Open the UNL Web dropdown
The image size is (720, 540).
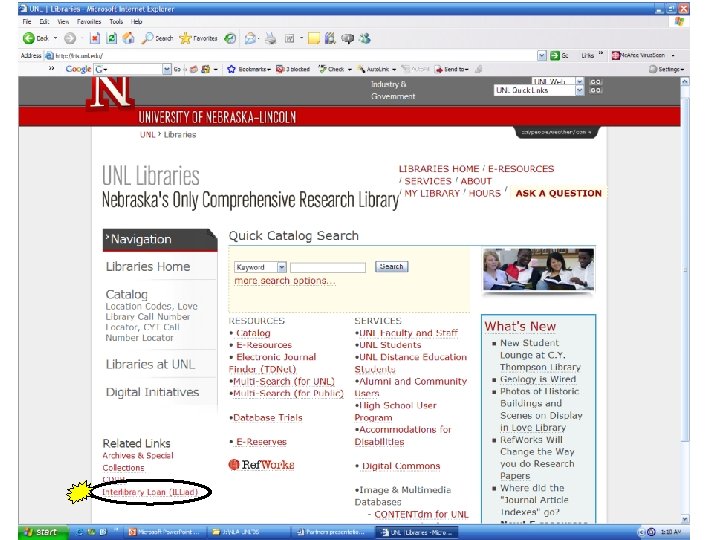point(579,81)
